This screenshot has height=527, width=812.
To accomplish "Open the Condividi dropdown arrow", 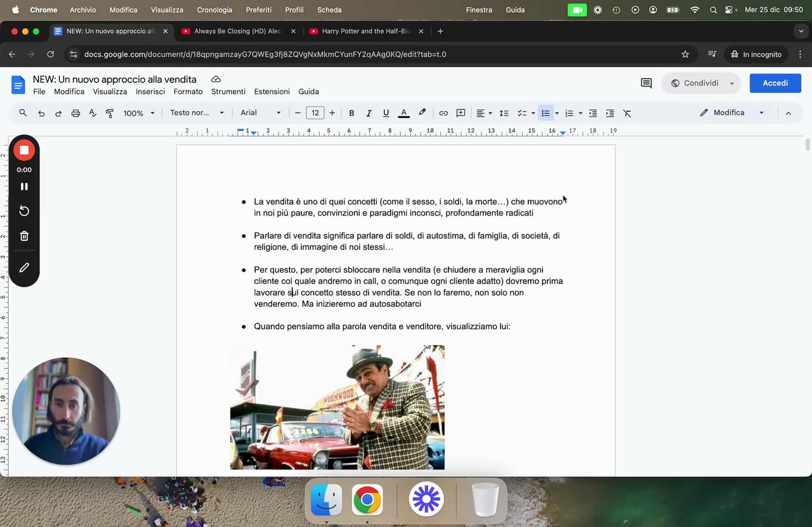I will point(732,83).
